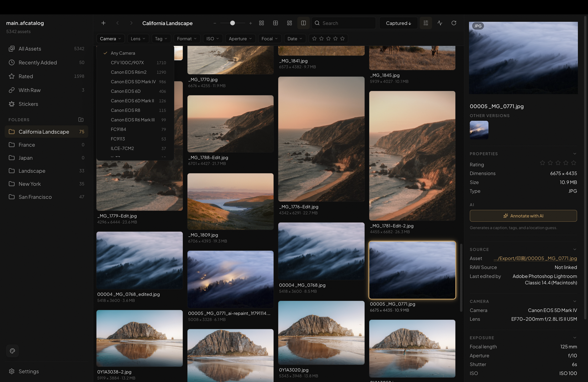
Task: Increase thumbnail size with plus icon
Action: (x=250, y=23)
